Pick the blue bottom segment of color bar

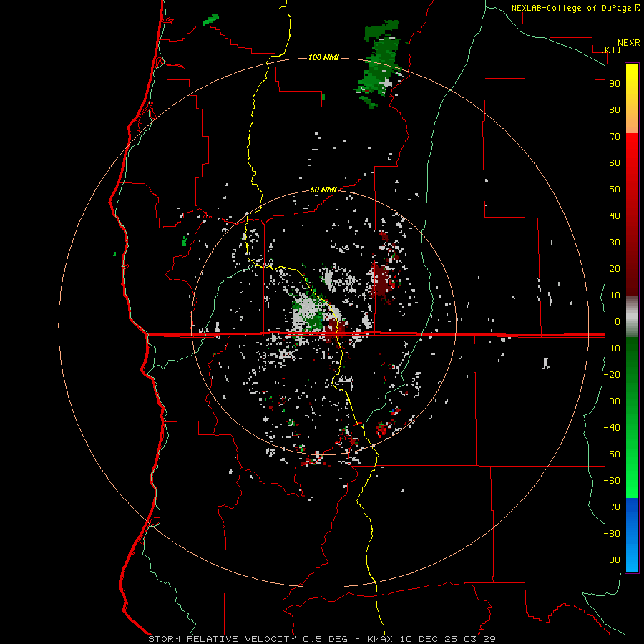point(632,535)
